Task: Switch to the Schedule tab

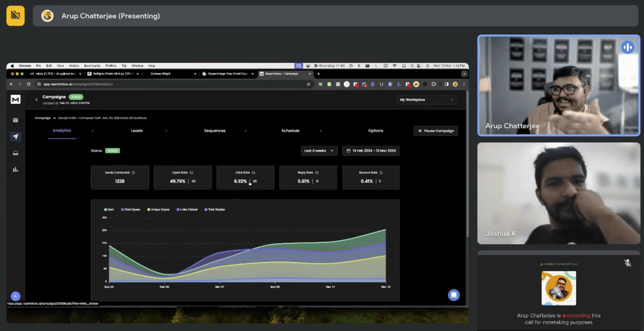Action: click(291, 131)
